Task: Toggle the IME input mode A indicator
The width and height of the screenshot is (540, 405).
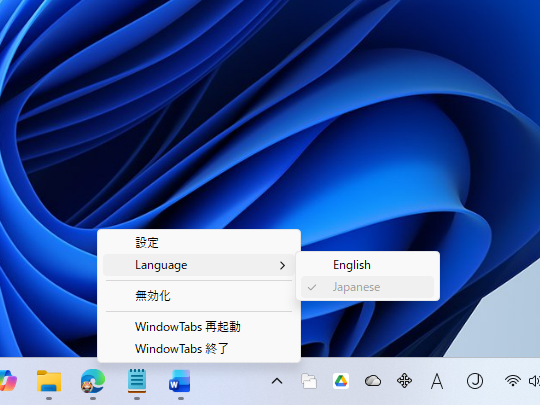Action: tap(437, 382)
